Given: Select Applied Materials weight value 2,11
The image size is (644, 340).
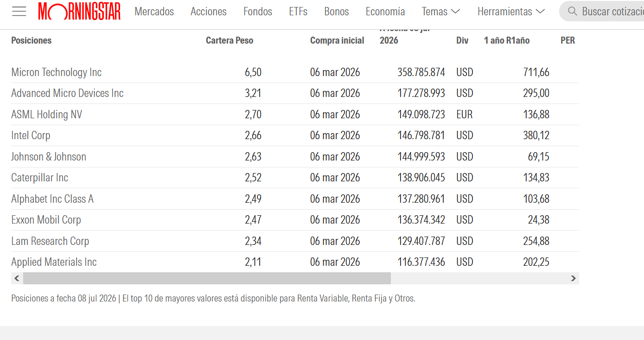Looking at the screenshot, I should click(x=253, y=262).
